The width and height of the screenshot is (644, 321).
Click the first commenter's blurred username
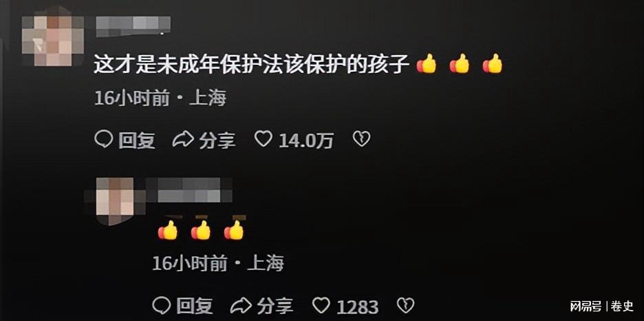click(x=133, y=25)
